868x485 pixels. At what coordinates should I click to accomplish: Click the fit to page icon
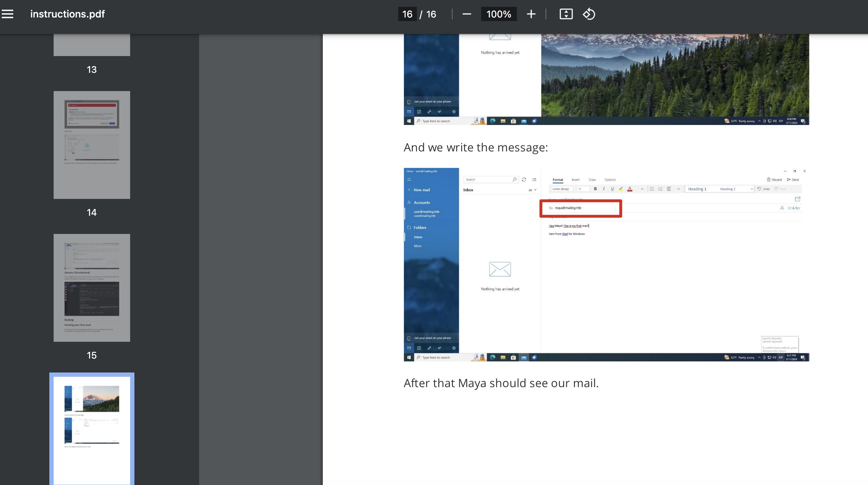[x=566, y=14]
